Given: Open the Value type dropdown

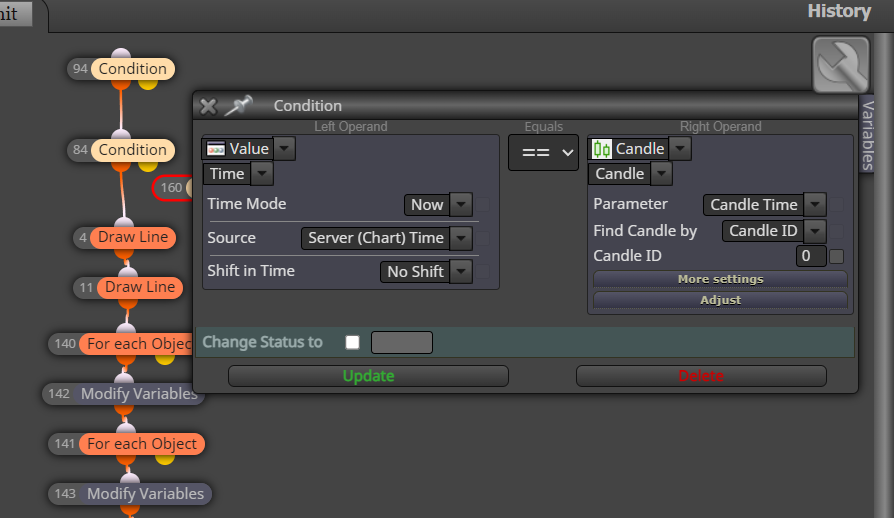Looking at the screenshot, I should point(284,149).
